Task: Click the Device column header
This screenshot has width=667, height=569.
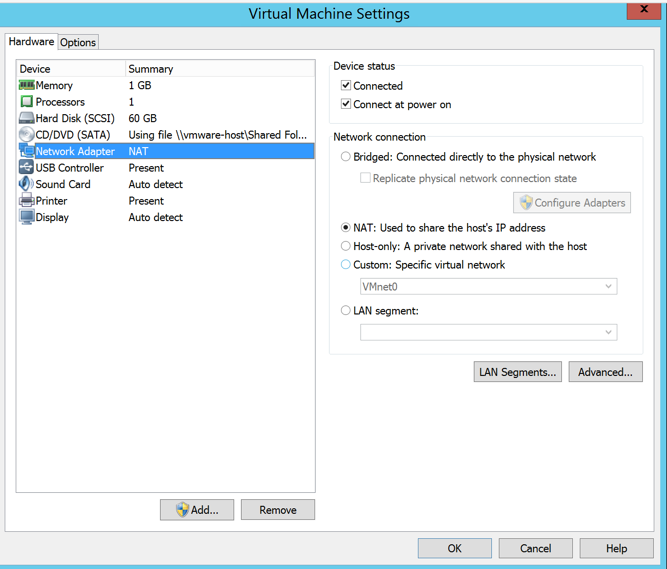Action: coord(71,69)
